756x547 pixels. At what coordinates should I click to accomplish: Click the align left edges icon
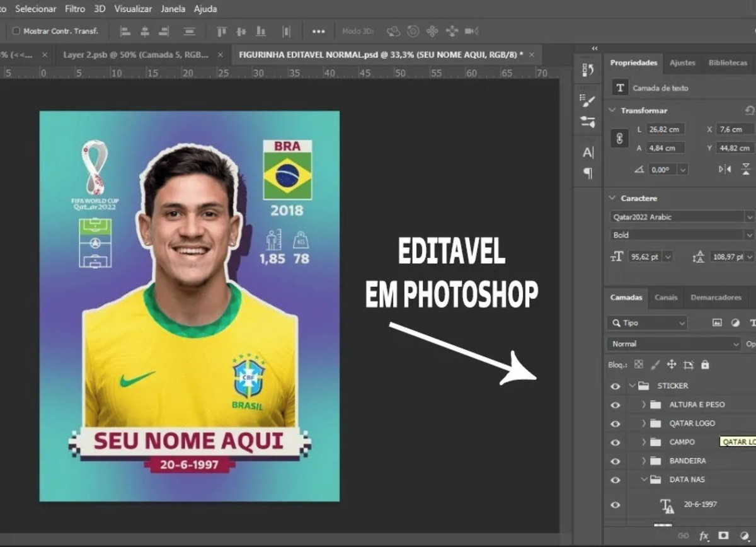tap(125, 31)
